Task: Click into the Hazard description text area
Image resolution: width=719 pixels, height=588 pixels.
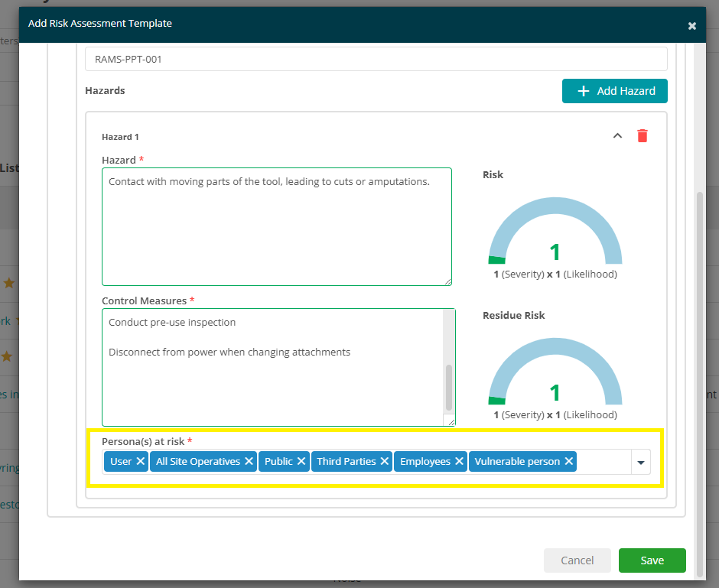Action: 276,226
